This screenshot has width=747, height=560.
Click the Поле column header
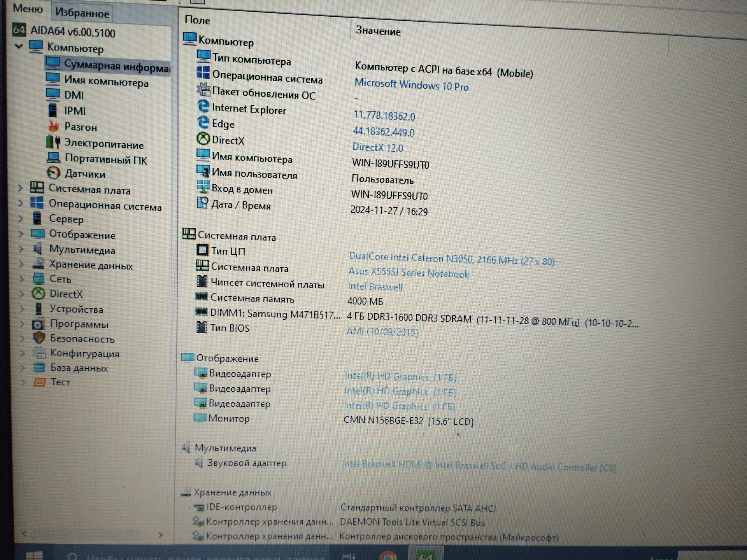197,20
